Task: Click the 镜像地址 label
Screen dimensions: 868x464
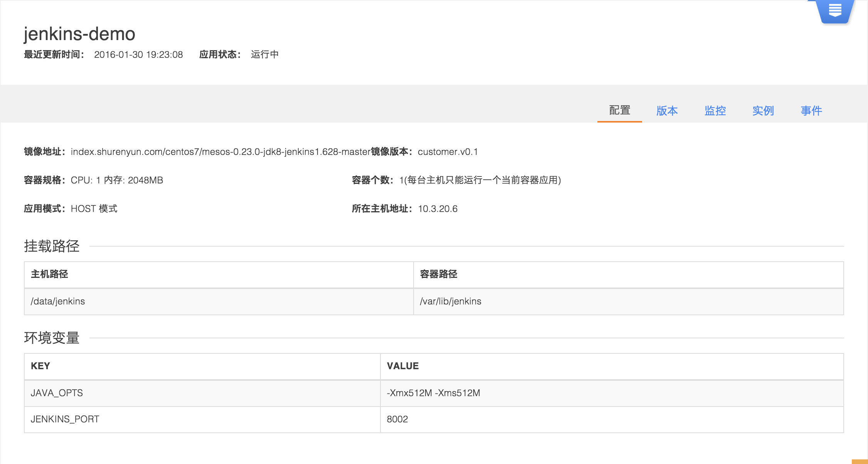Action: click(45, 152)
